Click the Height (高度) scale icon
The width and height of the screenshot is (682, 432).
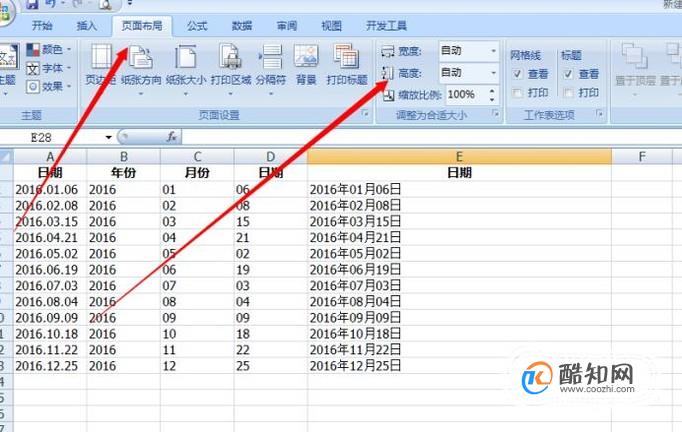[x=387, y=73]
